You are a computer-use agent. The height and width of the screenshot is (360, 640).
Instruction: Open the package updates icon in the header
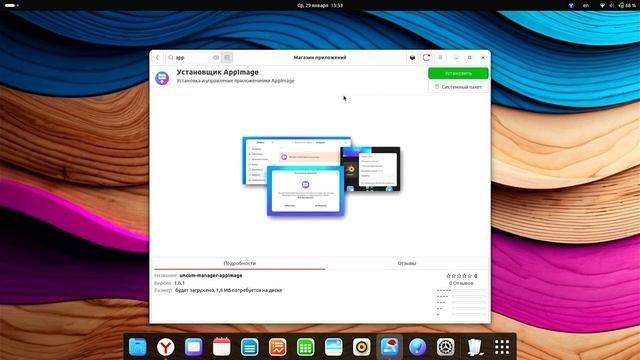click(x=412, y=58)
